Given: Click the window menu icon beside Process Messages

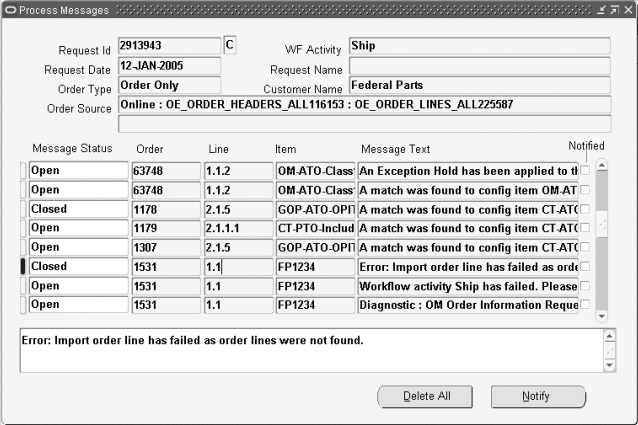Looking at the screenshot, I should (x=11, y=10).
